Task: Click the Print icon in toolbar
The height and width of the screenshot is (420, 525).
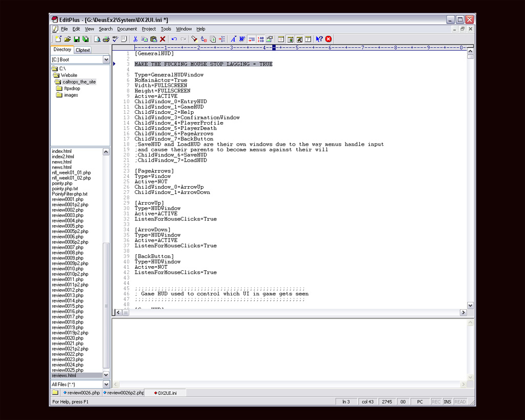Action: [106, 39]
